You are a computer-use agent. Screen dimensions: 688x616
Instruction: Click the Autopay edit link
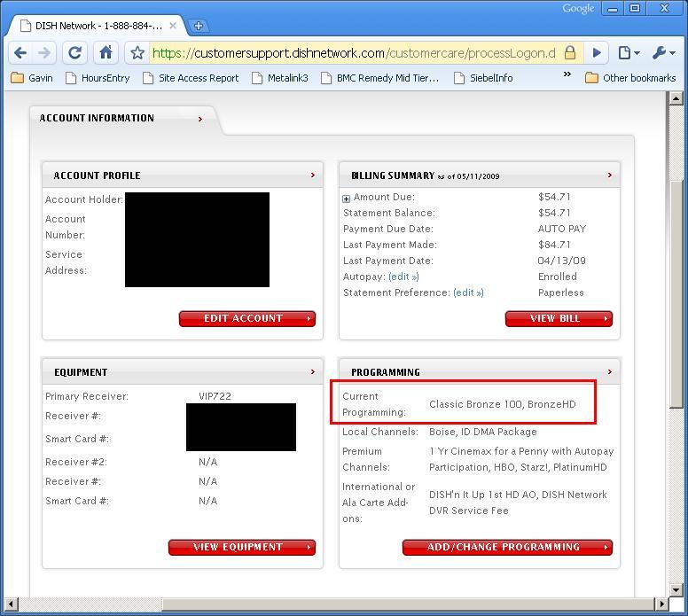point(403,277)
